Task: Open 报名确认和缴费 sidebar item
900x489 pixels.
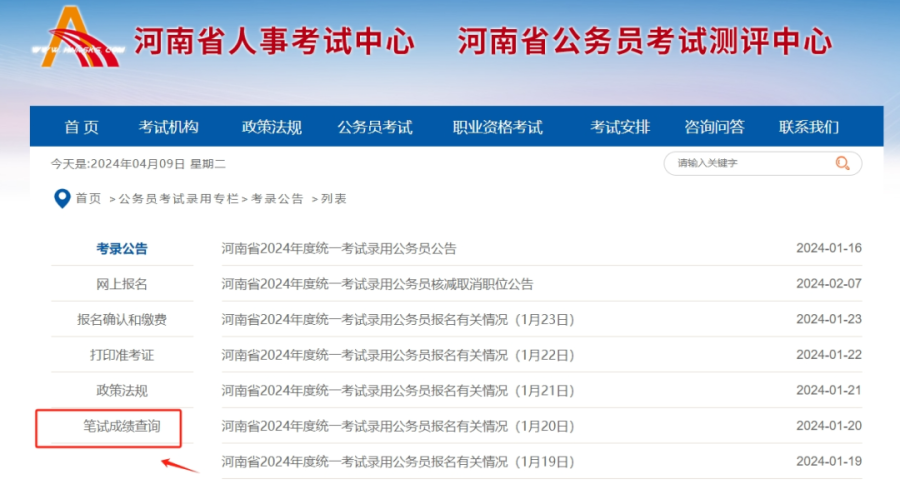Action: click(x=122, y=320)
